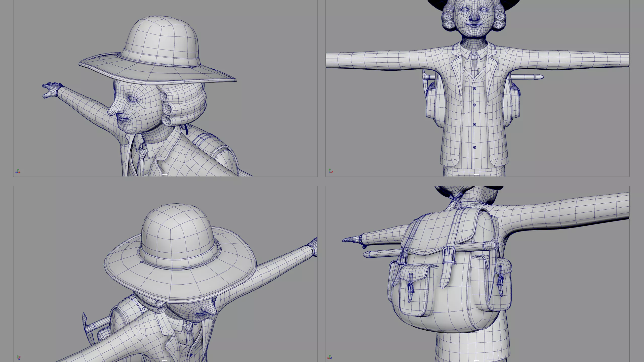Click the axis gizmo in bottom-right viewport

click(330, 357)
